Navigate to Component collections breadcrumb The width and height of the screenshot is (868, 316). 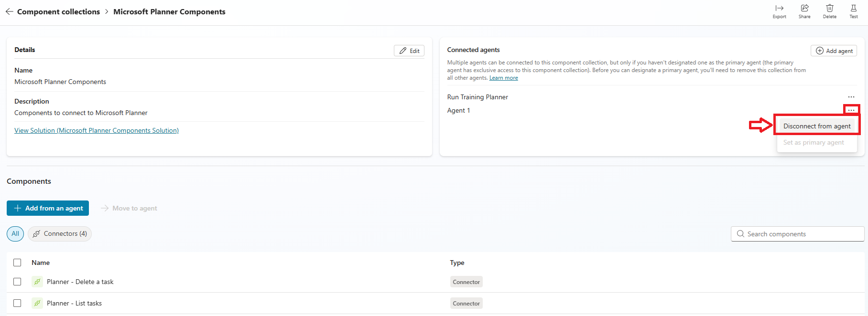point(58,11)
